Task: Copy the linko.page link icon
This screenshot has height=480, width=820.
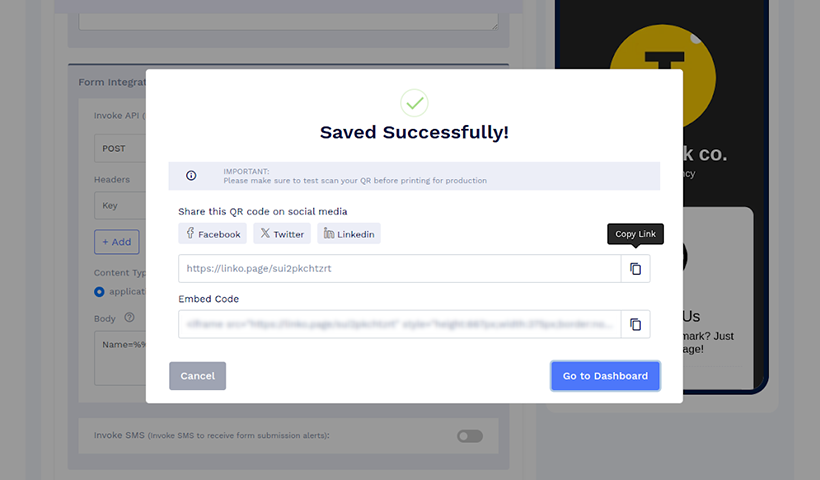Action: tap(635, 269)
